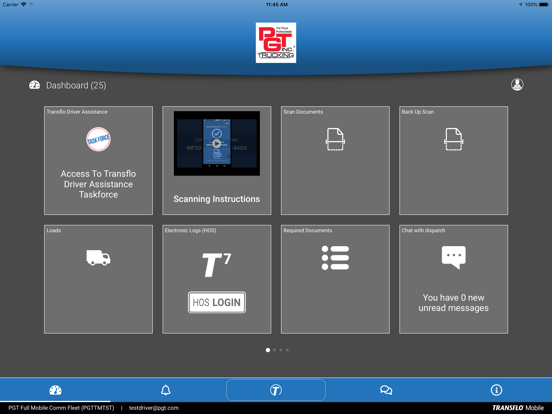Open the notifications bell tab
The height and width of the screenshot is (414, 552).
[x=165, y=390]
